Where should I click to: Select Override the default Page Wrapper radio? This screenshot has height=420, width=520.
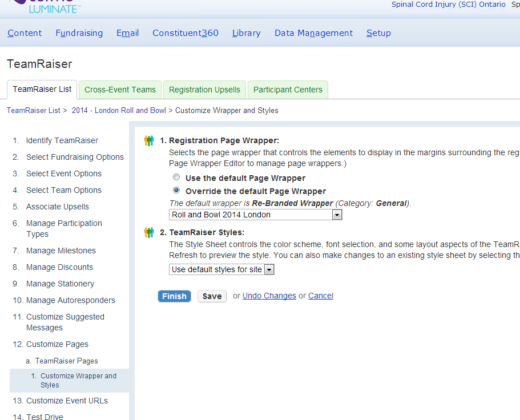click(x=176, y=190)
